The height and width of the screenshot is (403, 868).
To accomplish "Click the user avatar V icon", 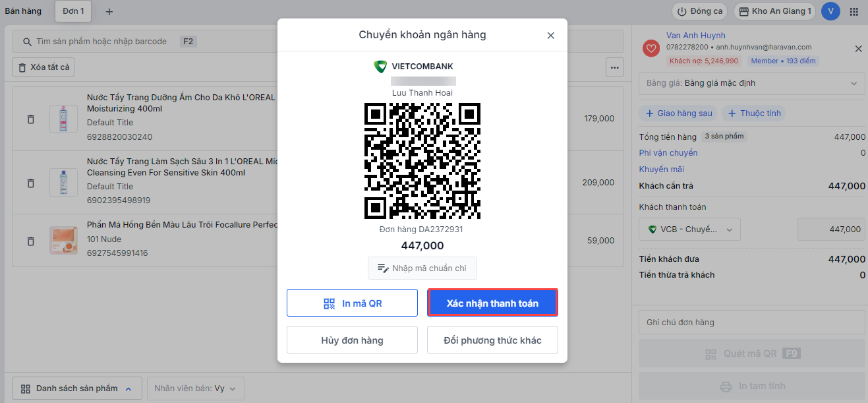I will tap(830, 11).
